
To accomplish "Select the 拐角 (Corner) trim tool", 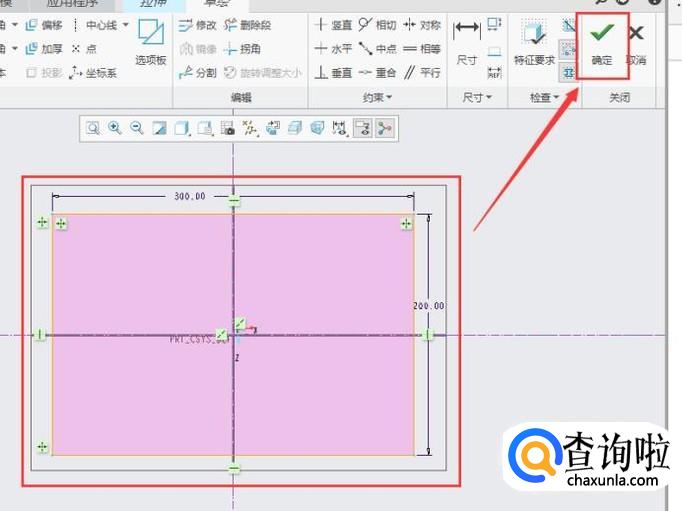I will [x=242, y=49].
